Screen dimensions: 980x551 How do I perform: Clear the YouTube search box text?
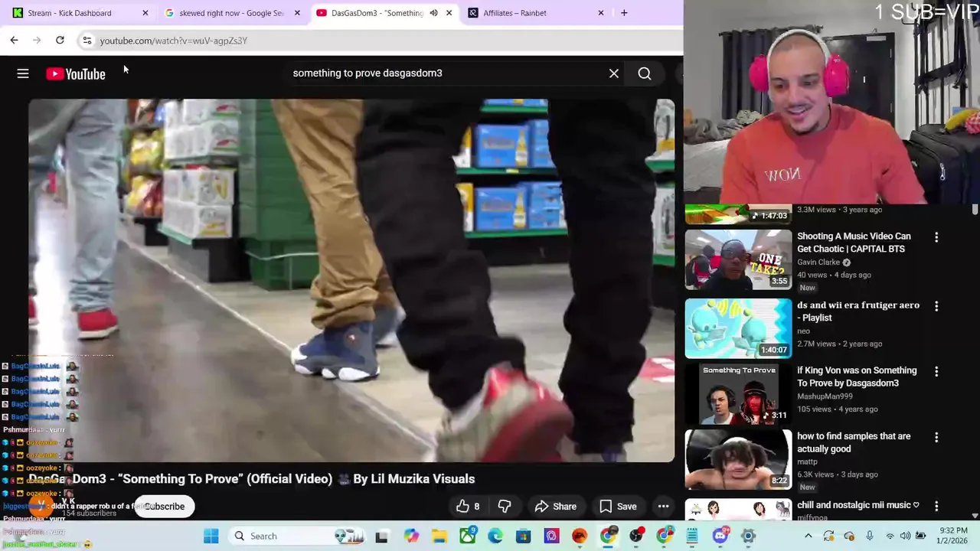point(614,73)
